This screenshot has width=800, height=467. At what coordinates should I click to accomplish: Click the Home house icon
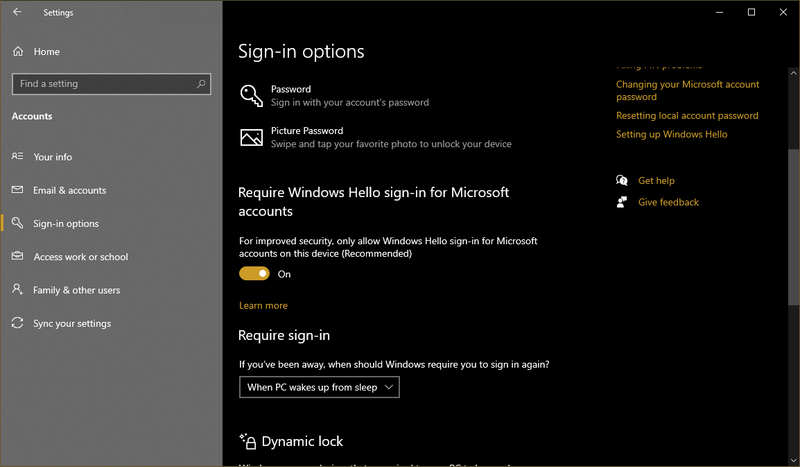tap(18, 52)
